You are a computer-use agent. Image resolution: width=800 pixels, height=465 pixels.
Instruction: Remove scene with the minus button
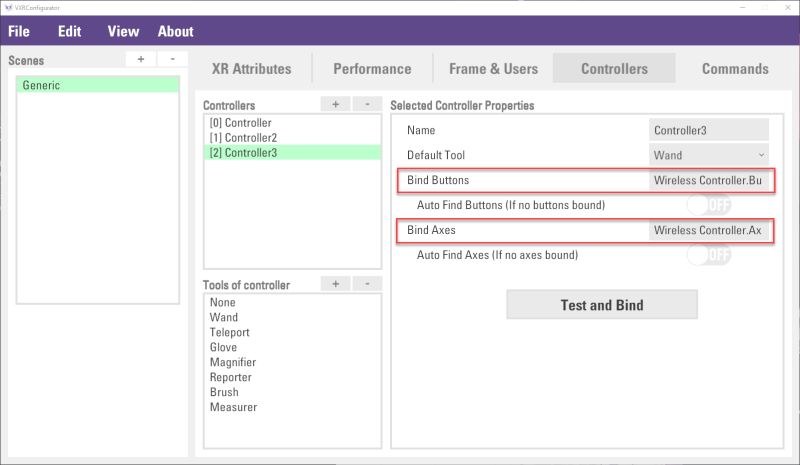click(x=172, y=59)
